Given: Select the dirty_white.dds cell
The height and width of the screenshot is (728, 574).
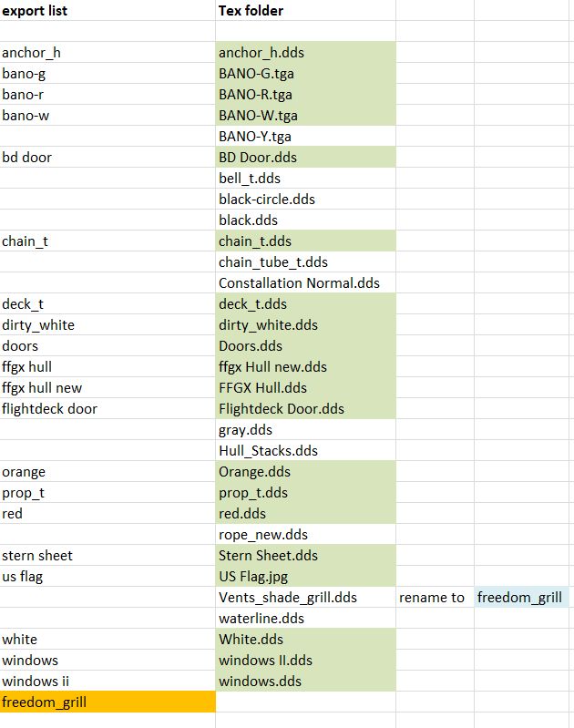Looking at the screenshot, I should click(305, 324).
